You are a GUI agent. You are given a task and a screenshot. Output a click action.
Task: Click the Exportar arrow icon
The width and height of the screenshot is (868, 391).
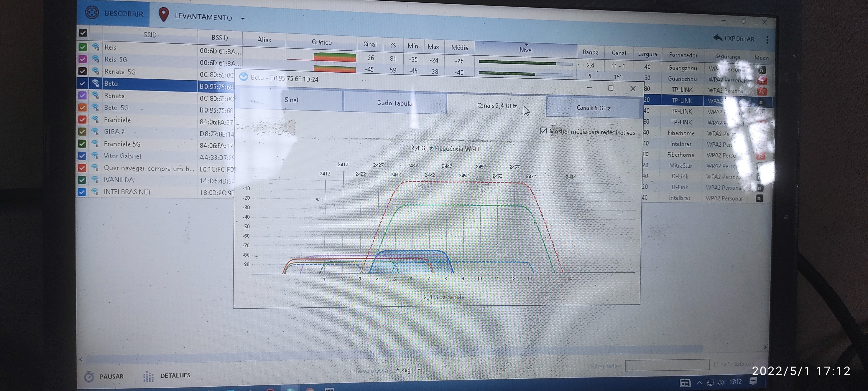(x=717, y=38)
